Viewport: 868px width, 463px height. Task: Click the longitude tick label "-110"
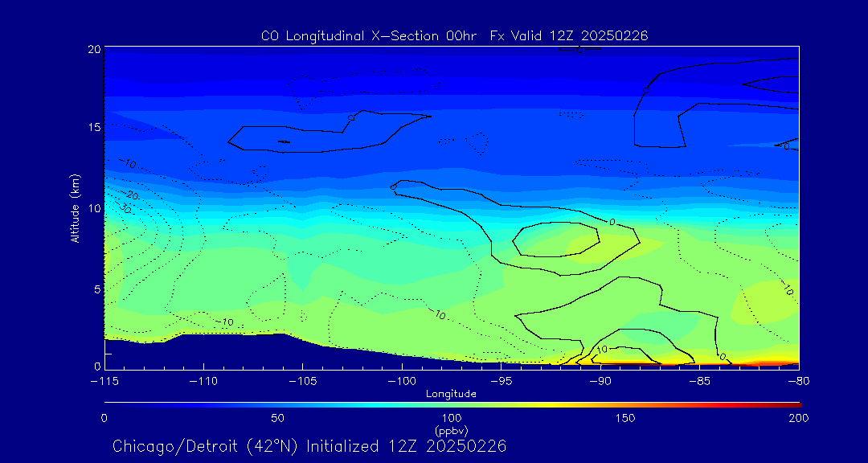point(203,382)
